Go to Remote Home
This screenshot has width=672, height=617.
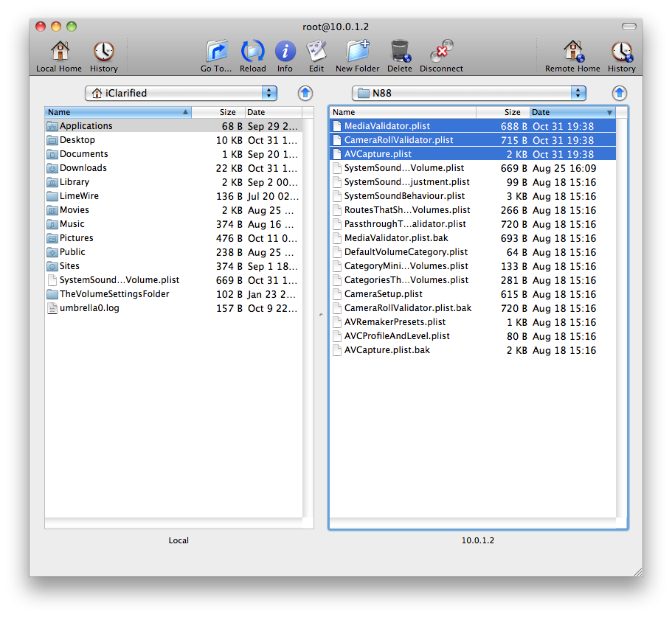tap(572, 52)
